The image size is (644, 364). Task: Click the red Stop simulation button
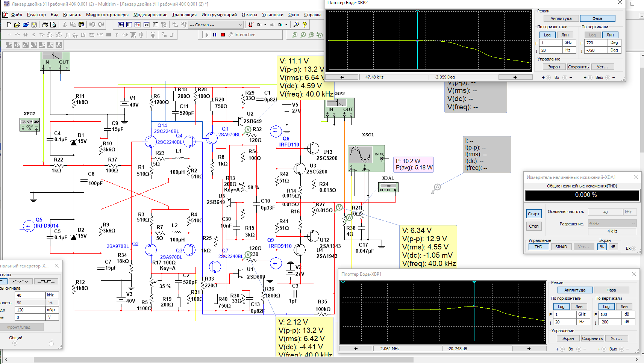[223, 35]
